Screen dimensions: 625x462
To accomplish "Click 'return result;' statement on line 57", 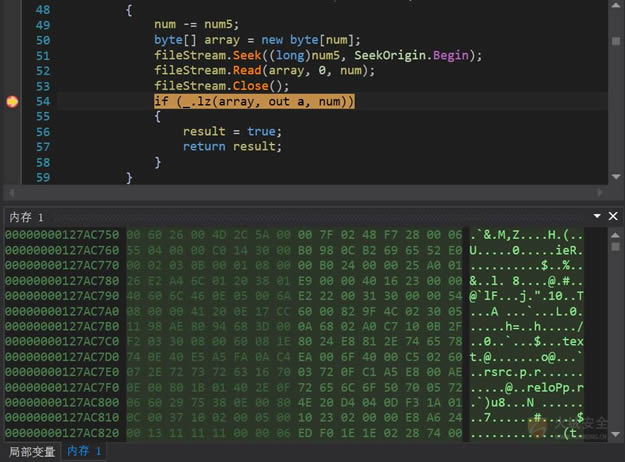I will [232, 146].
